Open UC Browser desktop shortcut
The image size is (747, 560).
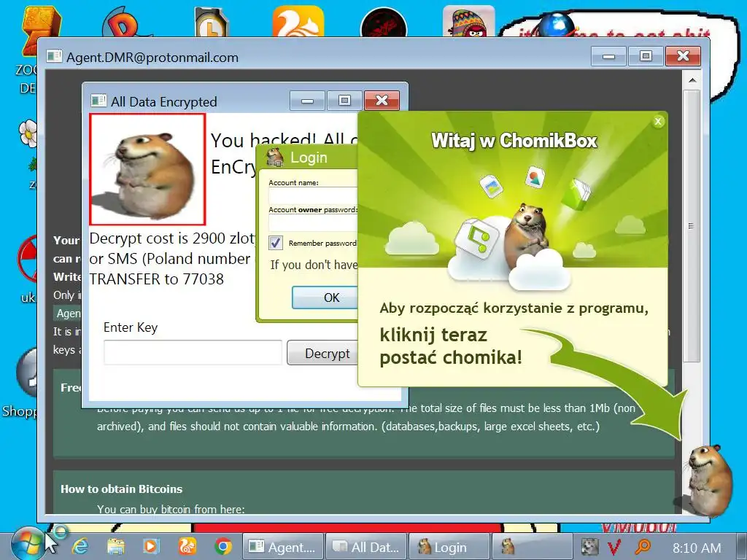[298, 21]
